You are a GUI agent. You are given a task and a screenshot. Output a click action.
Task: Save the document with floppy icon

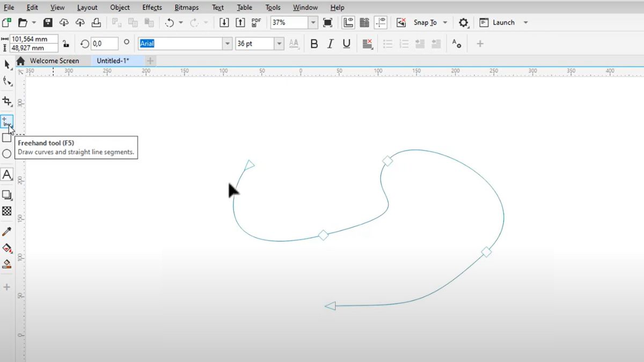pos(48,23)
